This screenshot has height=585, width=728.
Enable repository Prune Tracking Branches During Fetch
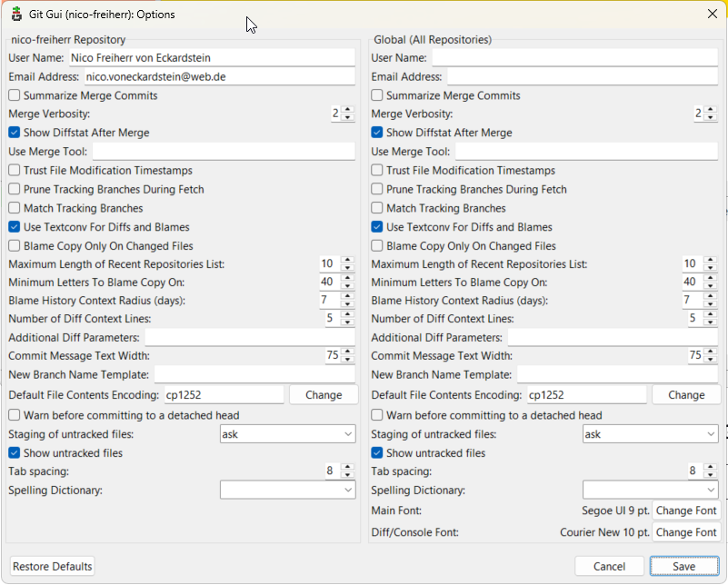(15, 190)
